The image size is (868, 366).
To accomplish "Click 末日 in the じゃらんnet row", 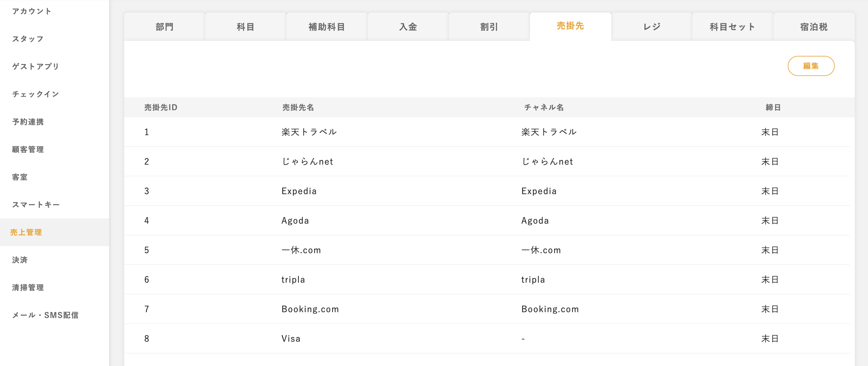I will pos(770,162).
